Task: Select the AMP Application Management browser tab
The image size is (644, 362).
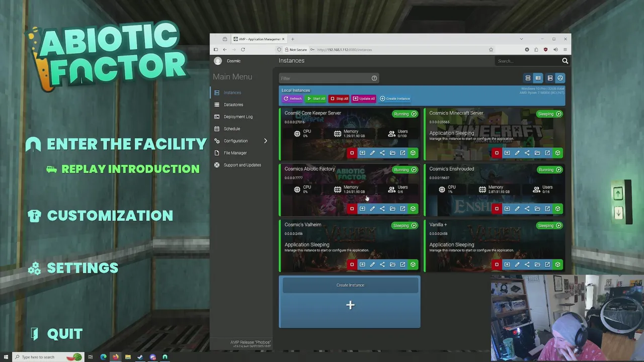Action: pos(259,39)
